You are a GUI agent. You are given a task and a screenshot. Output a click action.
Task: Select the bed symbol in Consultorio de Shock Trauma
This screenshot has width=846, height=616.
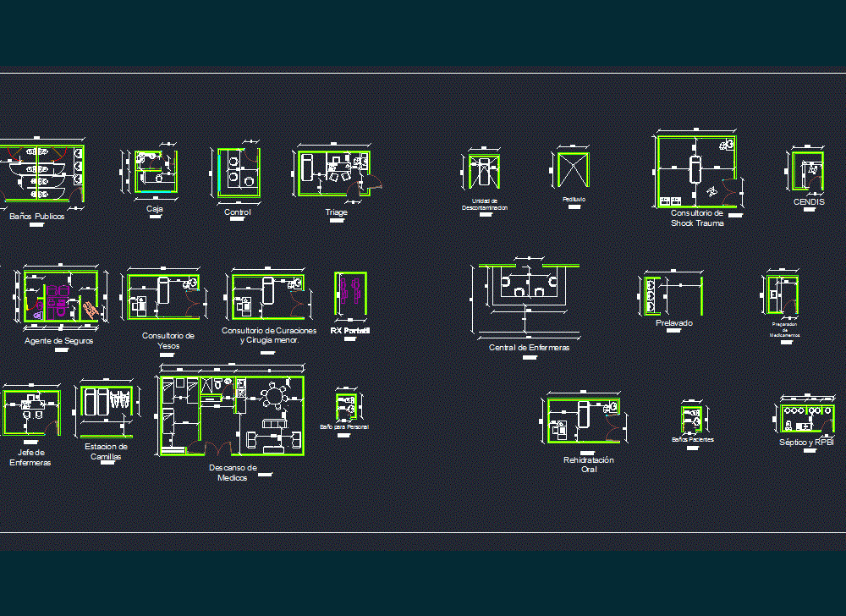point(697,169)
